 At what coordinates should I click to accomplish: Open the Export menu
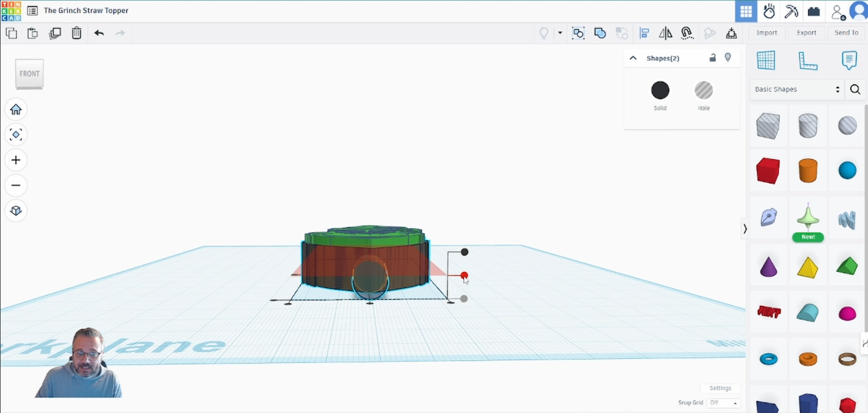pos(806,32)
